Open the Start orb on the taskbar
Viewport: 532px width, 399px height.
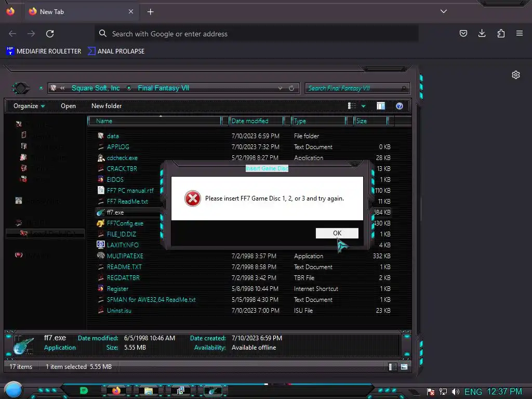coord(14,390)
